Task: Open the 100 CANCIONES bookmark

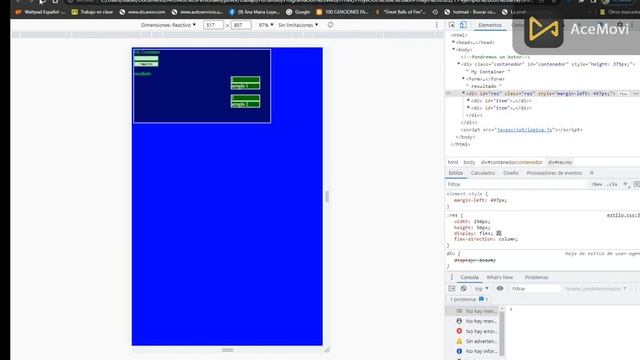Action: [x=342, y=12]
